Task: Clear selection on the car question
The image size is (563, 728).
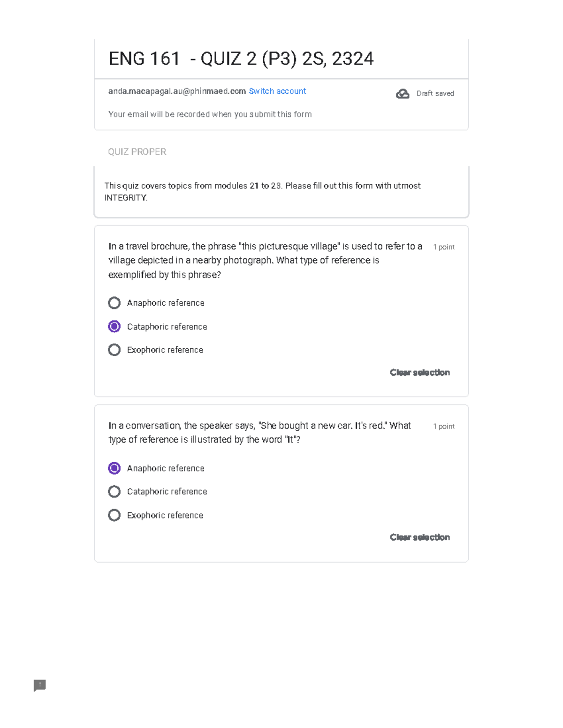Action: pos(420,537)
